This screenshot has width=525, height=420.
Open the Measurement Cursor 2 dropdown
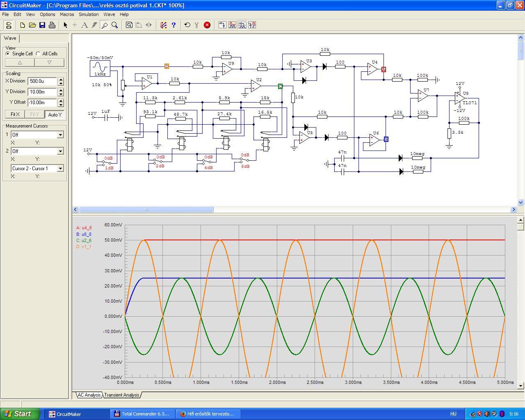tap(60, 151)
